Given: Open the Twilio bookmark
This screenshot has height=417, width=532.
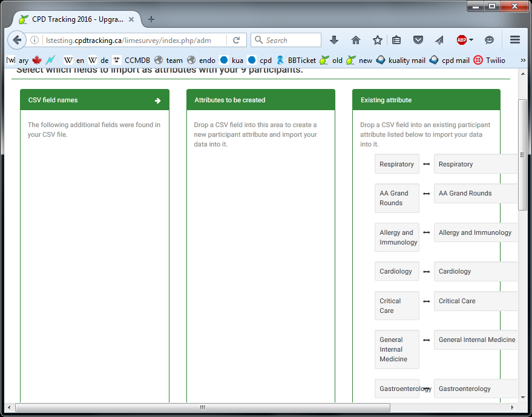Looking at the screenshot, I should pyautogui.click(x=489, y=61).
